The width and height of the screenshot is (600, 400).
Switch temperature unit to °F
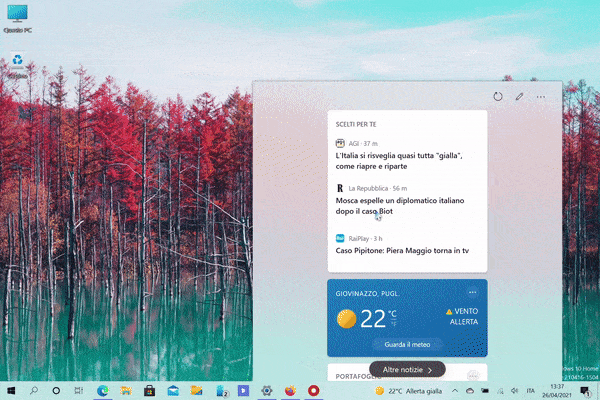pos(393,324)
